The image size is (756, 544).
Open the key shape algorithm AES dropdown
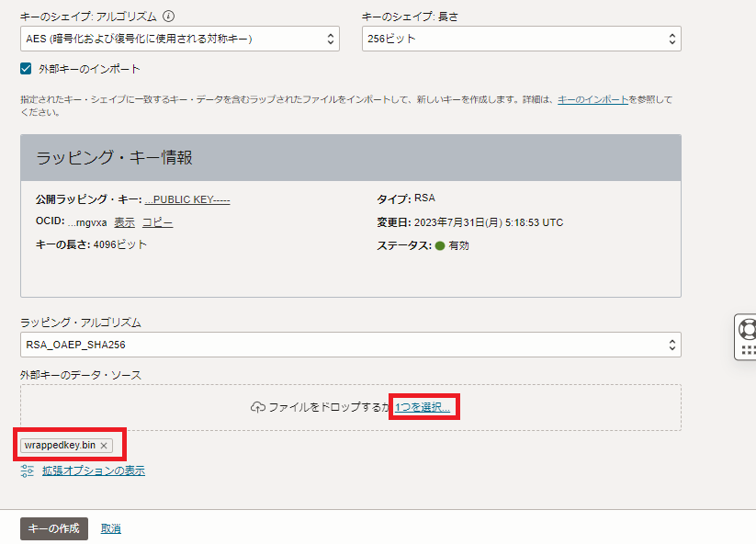coord(180,39)
